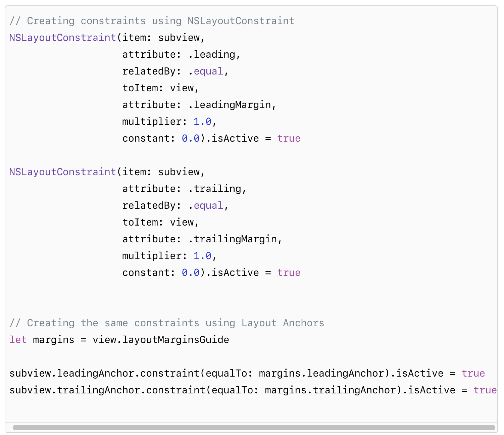This screenshot has width=504, height=435.
Task: Click 'margins.leadingAnchor' argument
Action: 321,373
